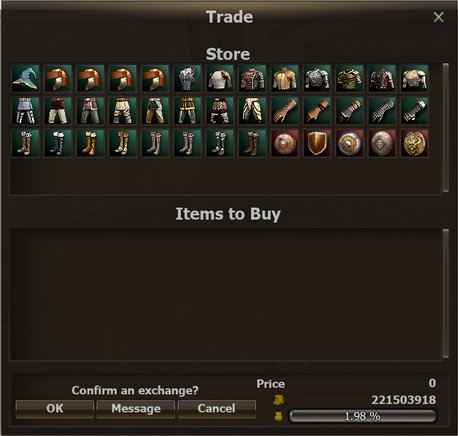Viewport: 458px width, 436px height.
Task: Pick the gold ornate chest armor
Action: [x=349, y=78]
